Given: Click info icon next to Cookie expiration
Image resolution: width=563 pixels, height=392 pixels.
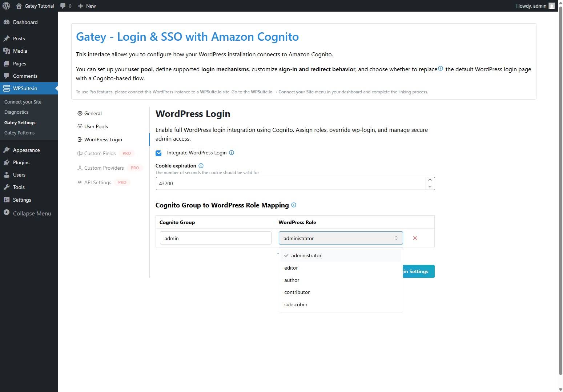Looking at the screenshot, I should (201, 166).
